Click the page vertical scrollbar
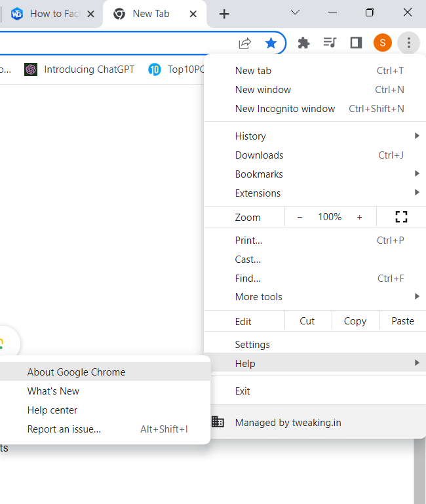 click(419, 471)
